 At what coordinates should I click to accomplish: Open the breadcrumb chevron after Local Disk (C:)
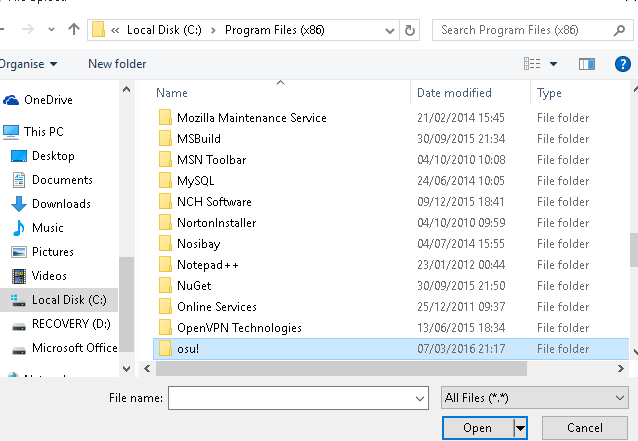[x=213, y=31]
